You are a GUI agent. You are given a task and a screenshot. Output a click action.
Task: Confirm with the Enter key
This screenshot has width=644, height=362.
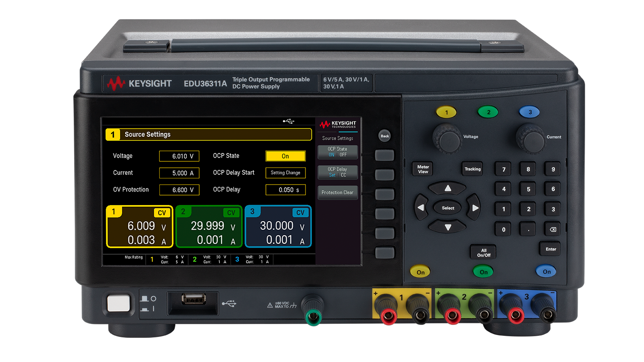[x=551, y=249]
